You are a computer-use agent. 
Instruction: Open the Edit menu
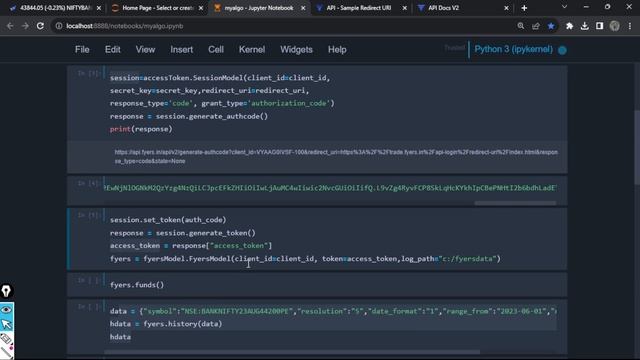coord(113,49)
